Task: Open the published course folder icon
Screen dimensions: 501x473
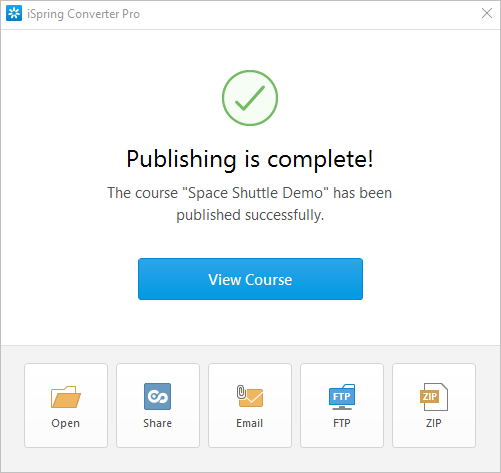Action: (x=66, y=397)
